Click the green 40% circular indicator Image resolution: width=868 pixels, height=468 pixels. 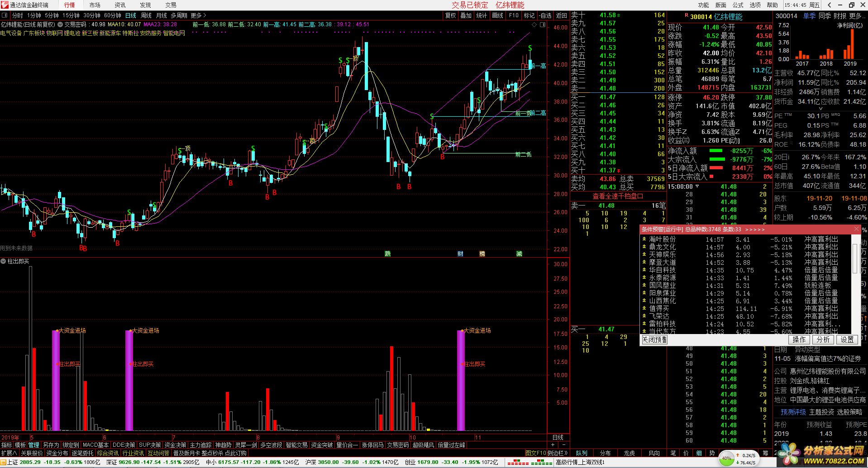coord(726,458)
